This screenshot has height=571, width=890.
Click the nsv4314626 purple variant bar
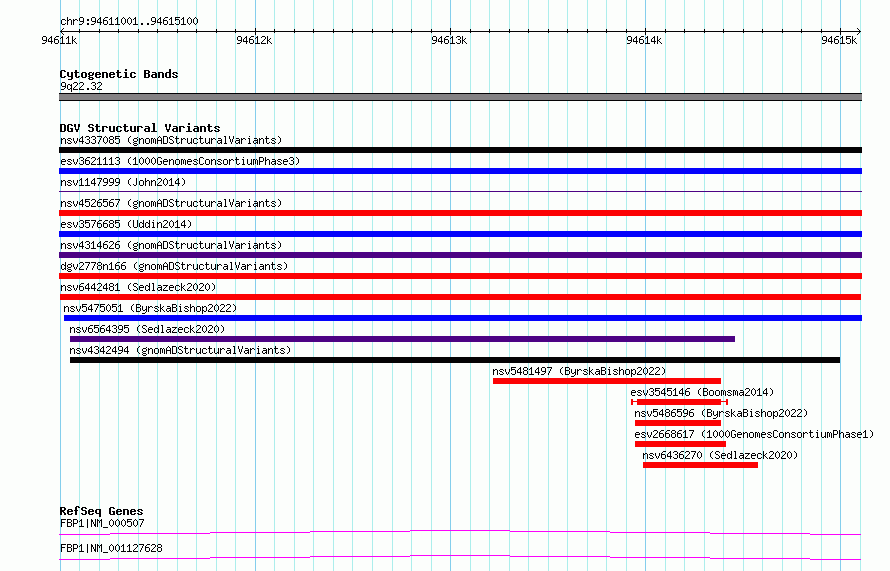460,255
